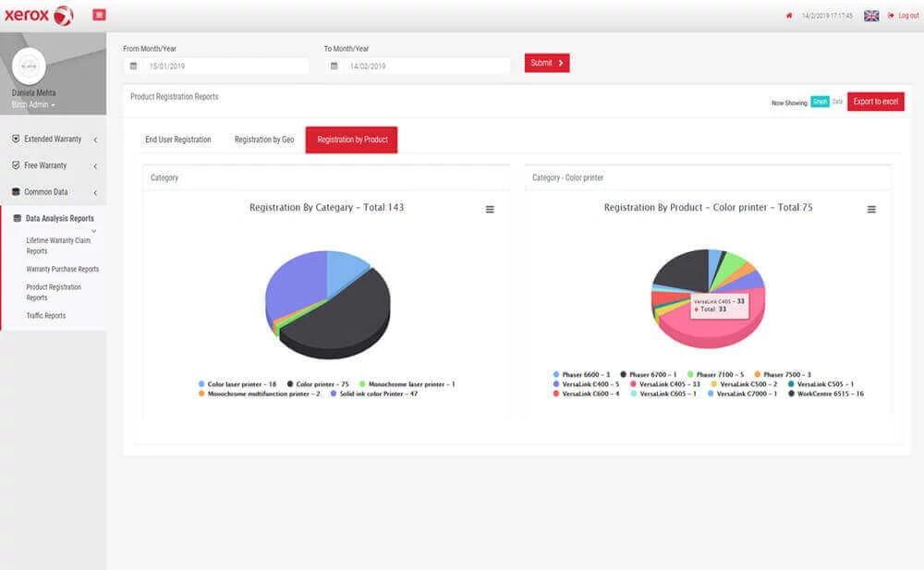Screen dimensions: 924x570
Task: Toggle VersaLink C600 legend item
Action: pyautogui.click(x=587, y=394)
